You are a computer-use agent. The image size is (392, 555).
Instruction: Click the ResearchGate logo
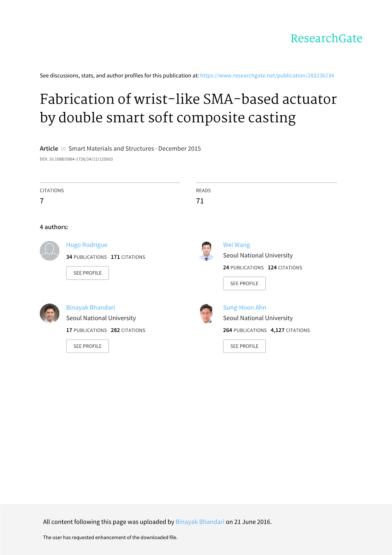point(326,39)
